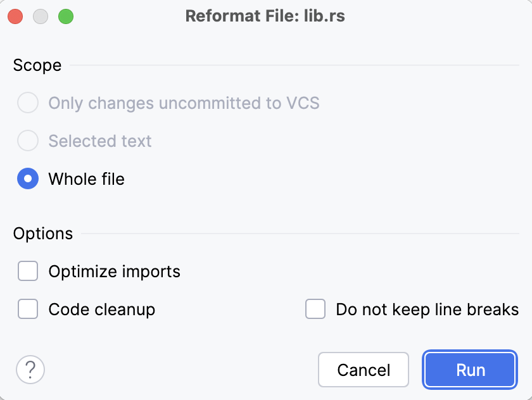Dismiss the dialog using Cancel
532x400 pixels.
point(363,370)
